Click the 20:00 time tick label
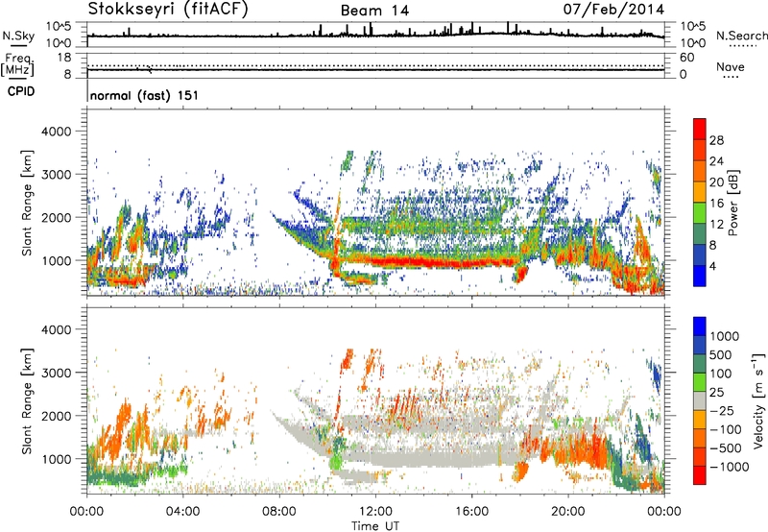768x532 pixels. pos(568,512)
